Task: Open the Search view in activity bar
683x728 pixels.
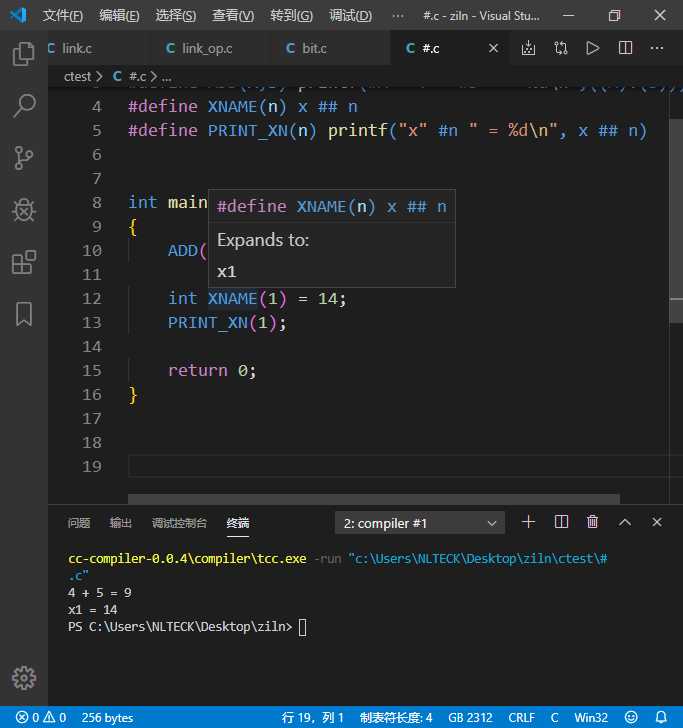Action: point(24,106)
